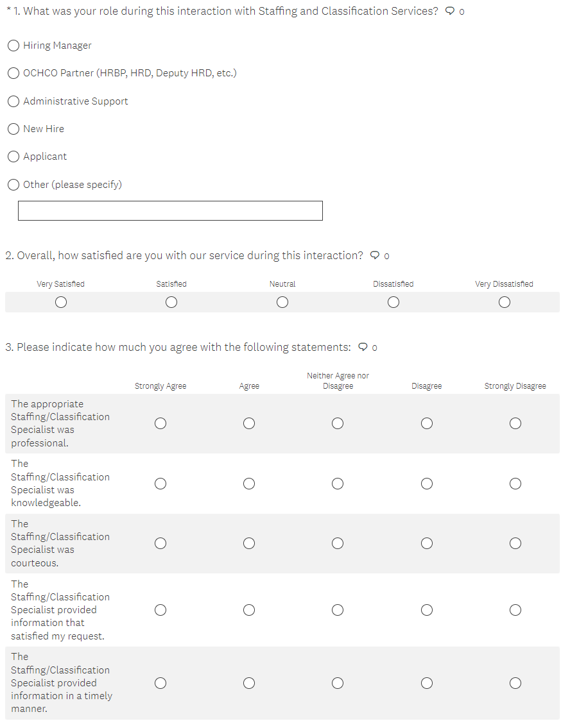This screenshot has height=728, width=570.
Task: Rate overall service as Very Satisfied
Action: (61, 302)
